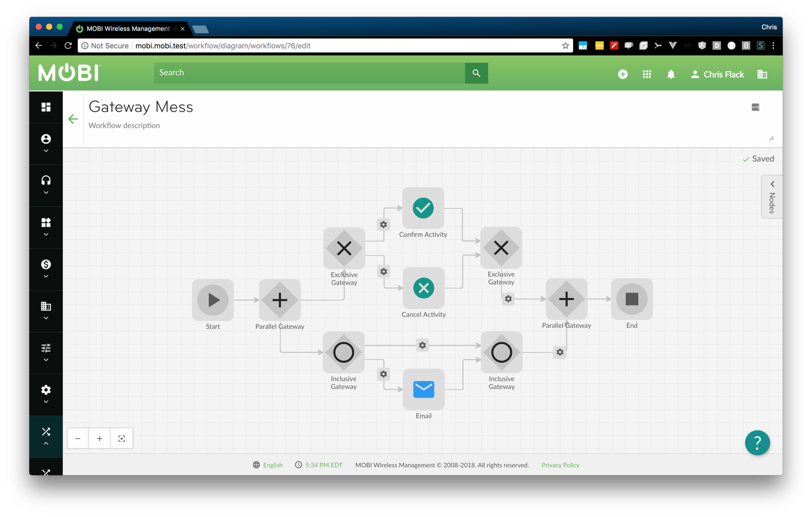Open the apps grid icon in header
The image size is (812, 517).
click(647, 74)
